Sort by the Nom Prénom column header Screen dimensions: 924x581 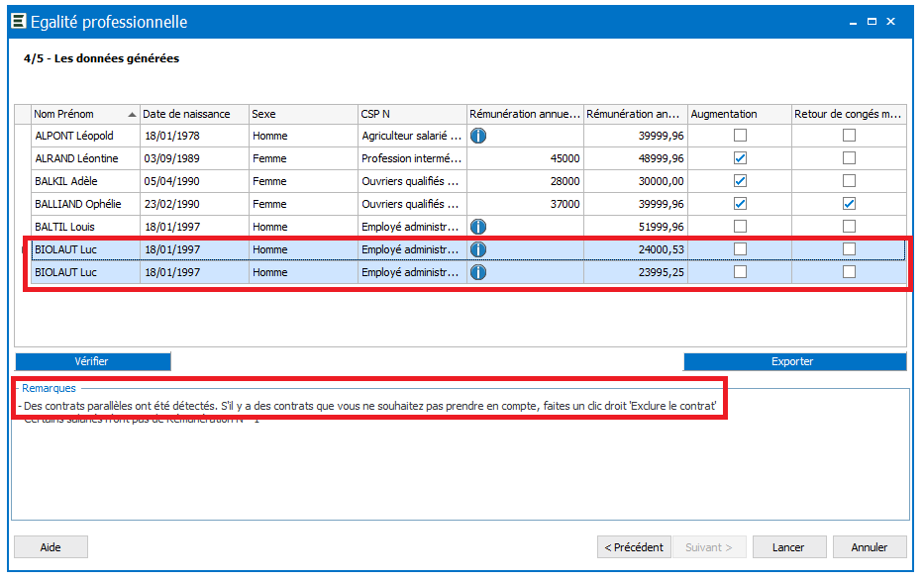click(85, 114)
